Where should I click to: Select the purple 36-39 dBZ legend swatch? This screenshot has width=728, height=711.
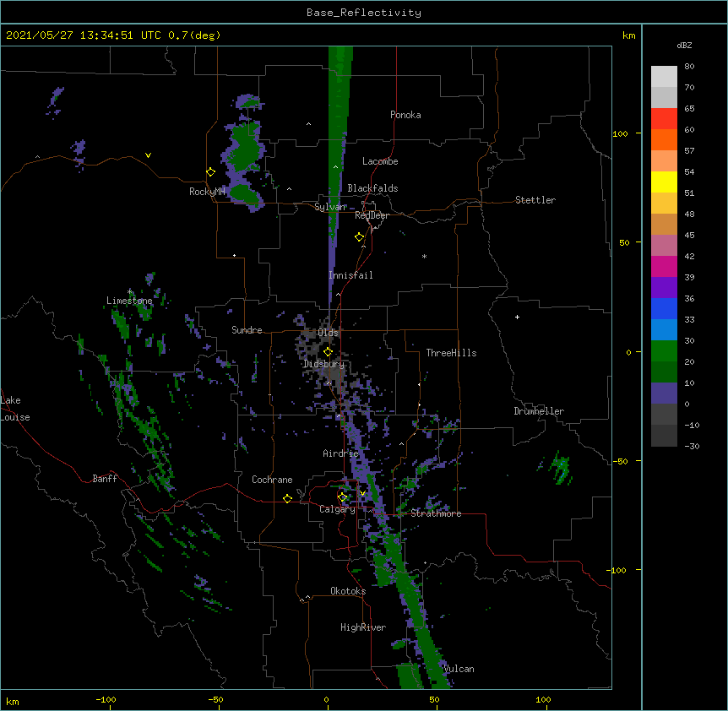pos(664,287)
